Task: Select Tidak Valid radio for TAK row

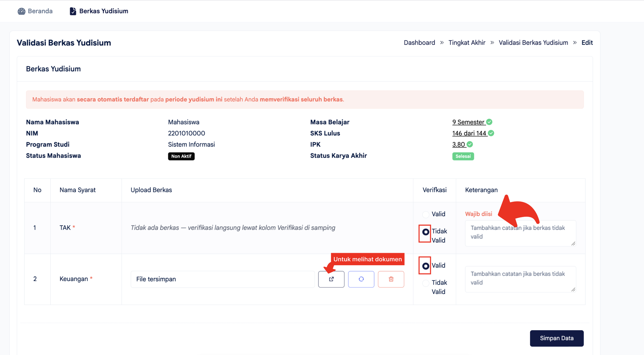Action: click(426, 232)
